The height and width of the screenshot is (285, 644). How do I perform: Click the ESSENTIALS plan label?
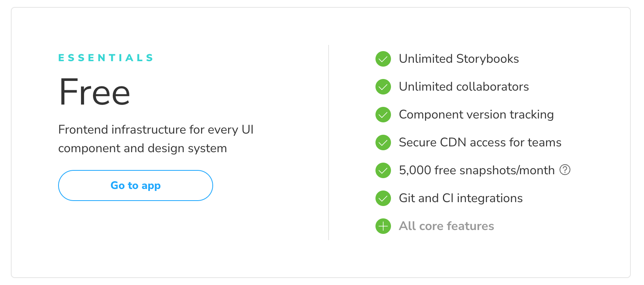tap(106, 58)
